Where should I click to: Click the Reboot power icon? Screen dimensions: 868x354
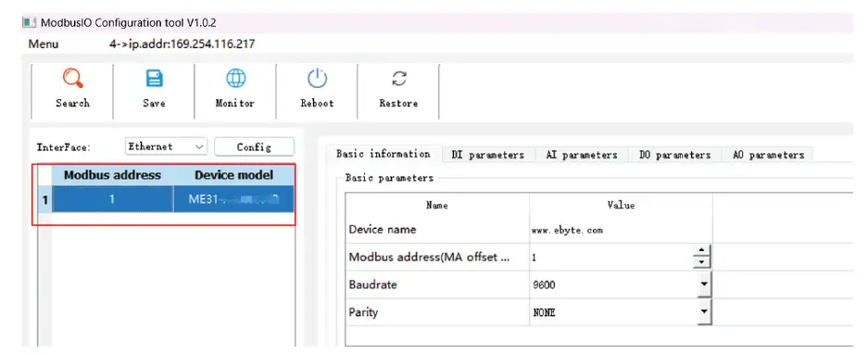[317, 79]
